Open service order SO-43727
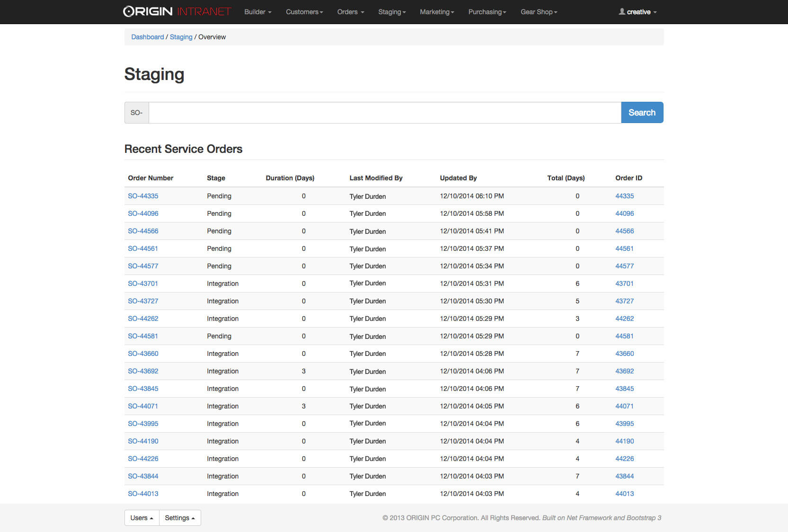 pyautogui.click(x=143, y=301)
